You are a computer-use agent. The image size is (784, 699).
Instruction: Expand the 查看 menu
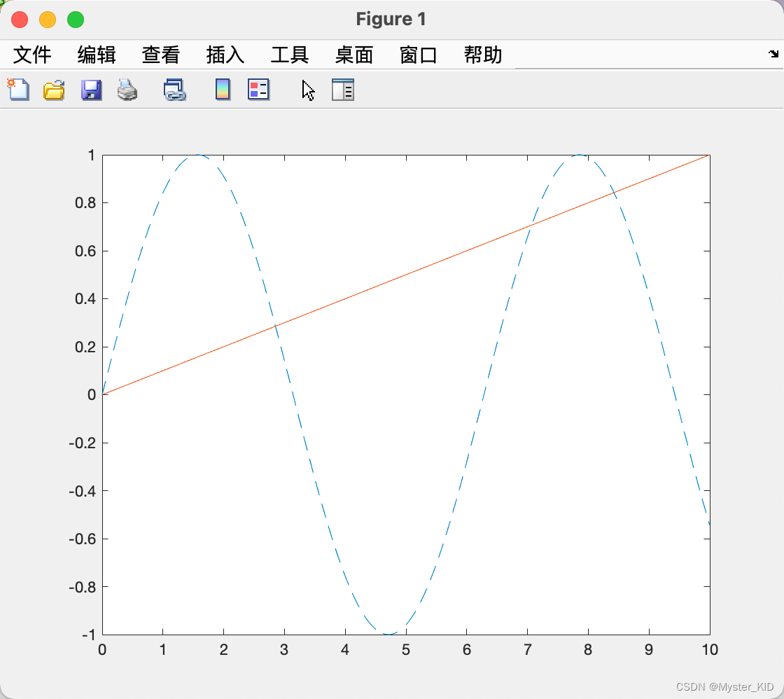(x=161, y=55)
